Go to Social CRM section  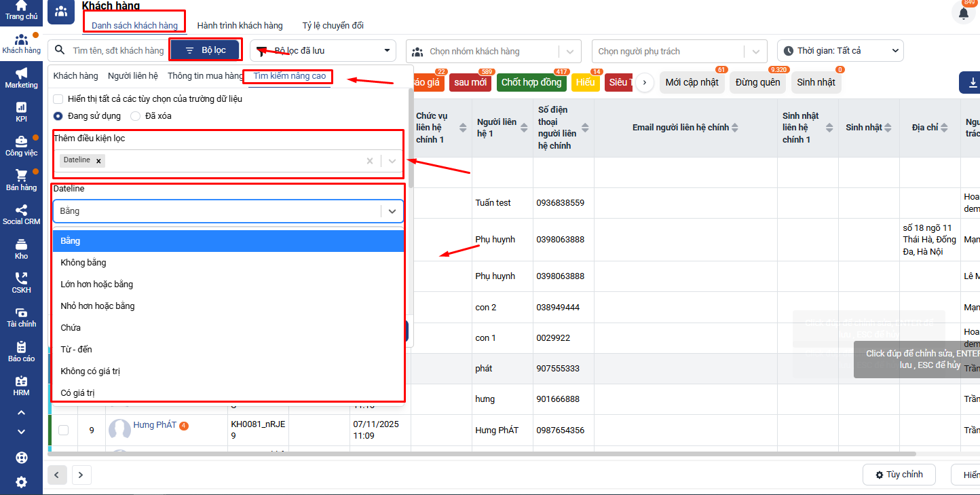click(21, 215)
